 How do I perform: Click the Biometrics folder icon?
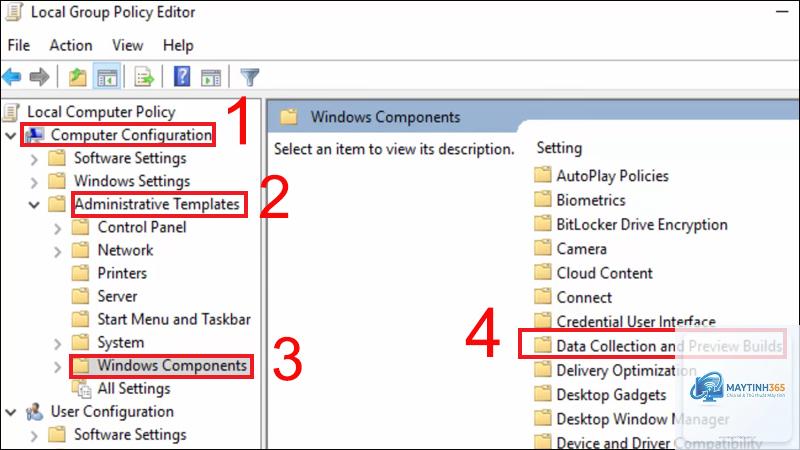click(x=542, y=199)
